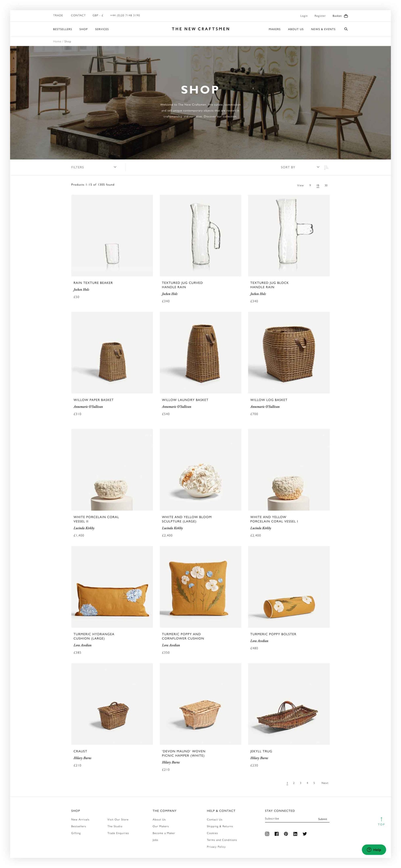The width and height of the screenshot is (401, 868).
Task: Open the LinkedIn icon in footer
Action: [x=295, y=834]
